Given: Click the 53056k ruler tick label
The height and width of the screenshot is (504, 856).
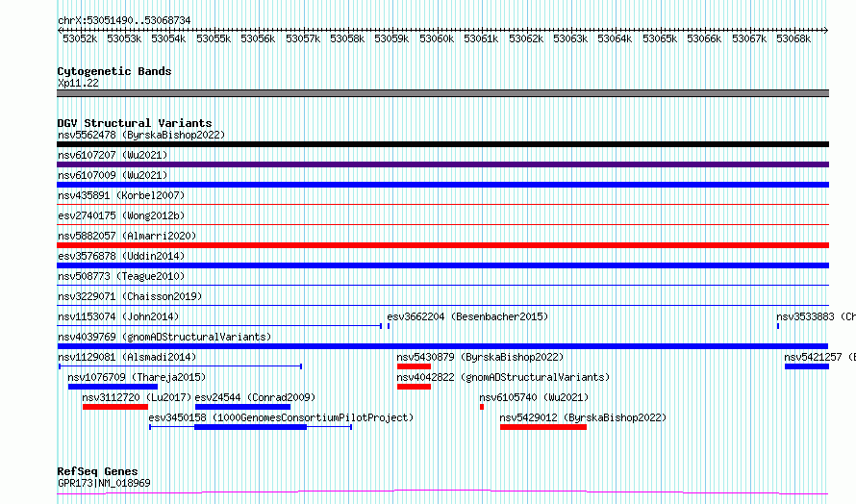Looking at the screenshot, I should pos(258,38).
